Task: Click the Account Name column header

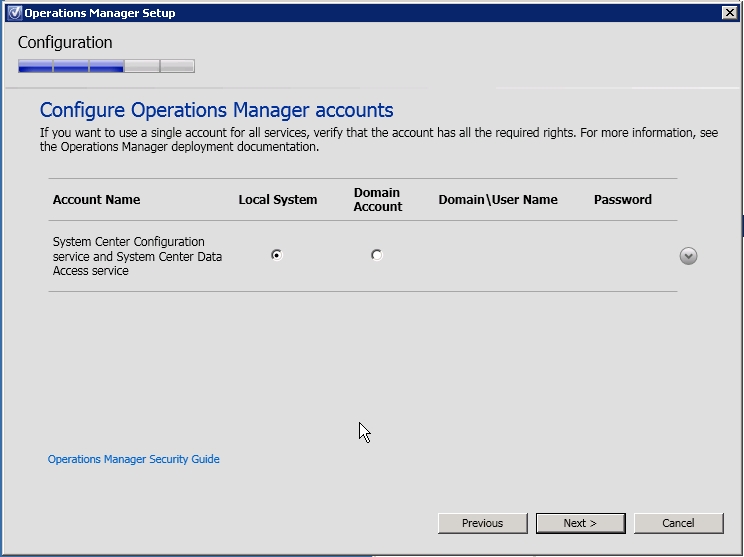Action: click(x=96, y=200)
